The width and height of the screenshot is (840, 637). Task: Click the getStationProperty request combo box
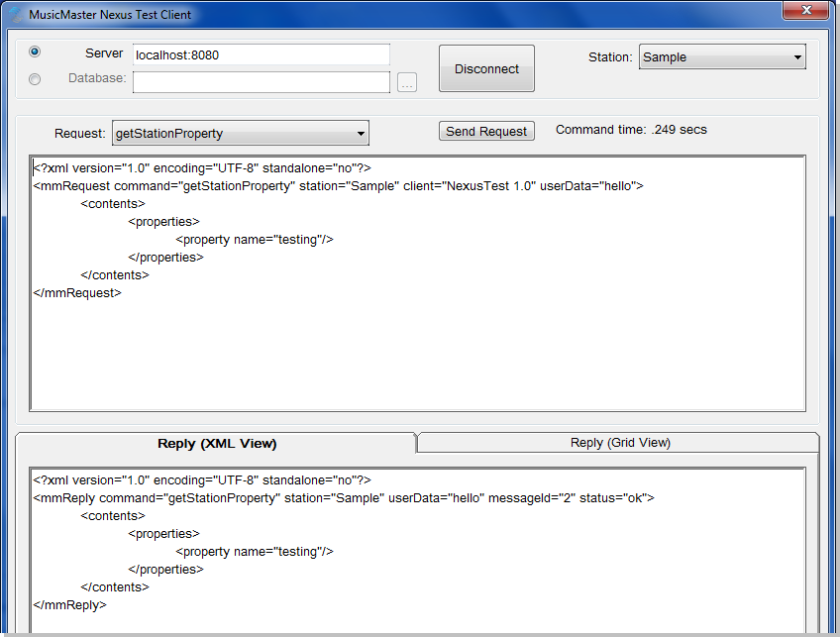241,134
